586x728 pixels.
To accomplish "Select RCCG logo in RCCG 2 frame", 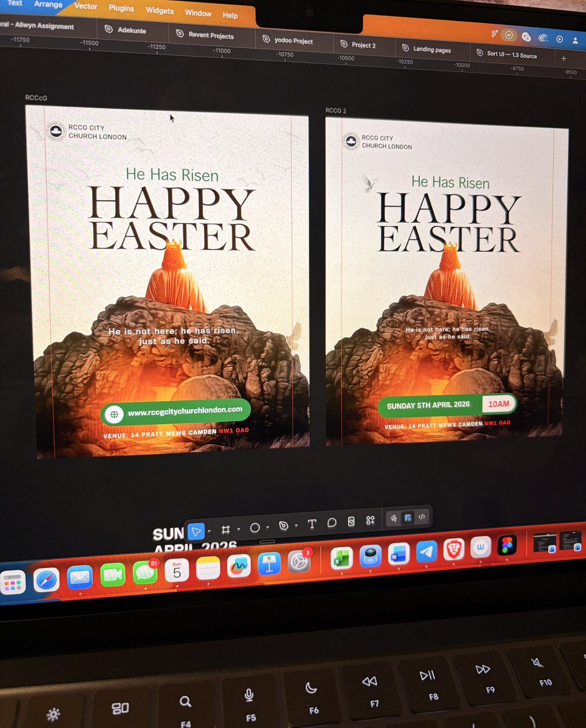I will (351, 142).
